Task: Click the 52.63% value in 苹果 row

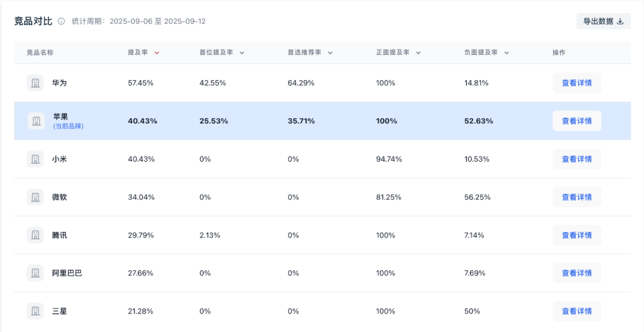Action: click(478, 121)
